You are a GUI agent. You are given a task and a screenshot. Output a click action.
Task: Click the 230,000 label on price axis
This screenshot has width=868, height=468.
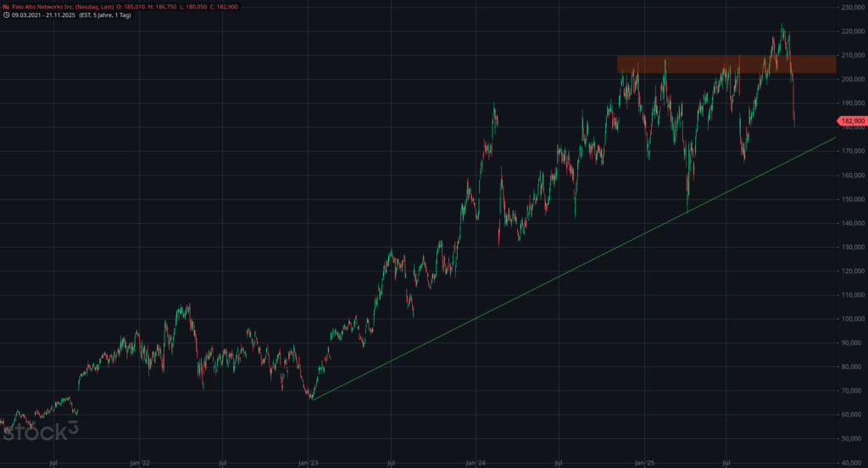(x=852, y=8)
